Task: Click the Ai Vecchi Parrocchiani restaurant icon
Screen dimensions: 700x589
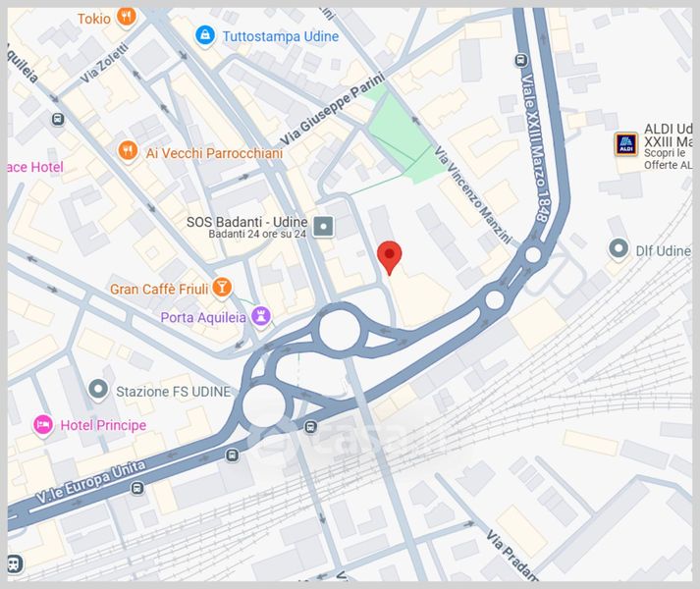Action: (128, 151)
